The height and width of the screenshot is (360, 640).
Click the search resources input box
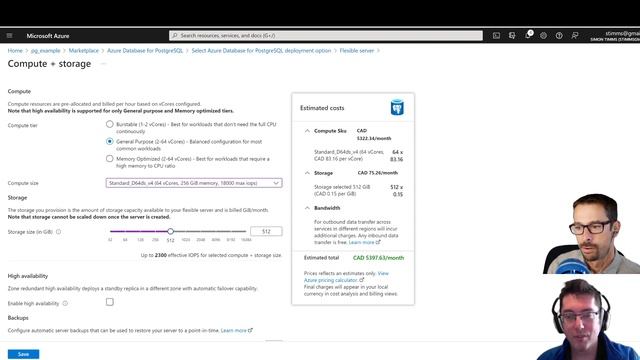click(x=326, y=36)
